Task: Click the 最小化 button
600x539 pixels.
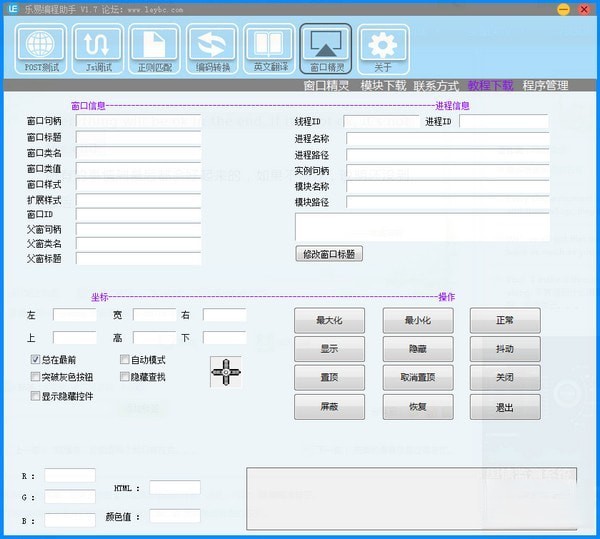Action: (418, 320)
